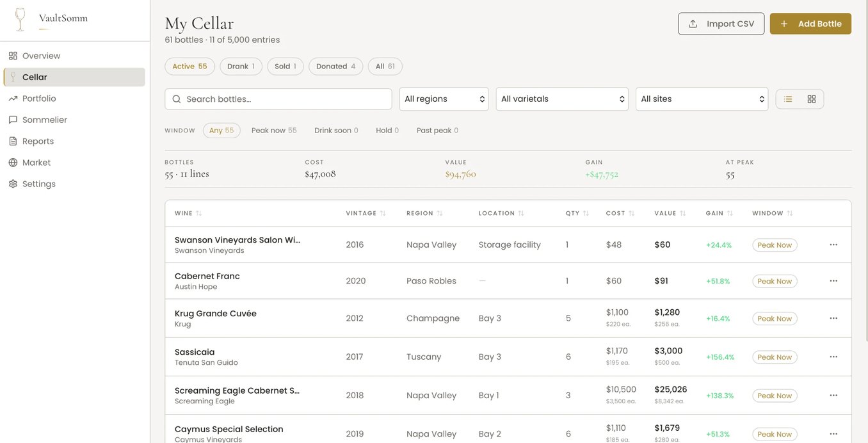This screenshot has width=868, height=443.
Task: Click the +$47,752 total gain figure
Action: [602, 174]
